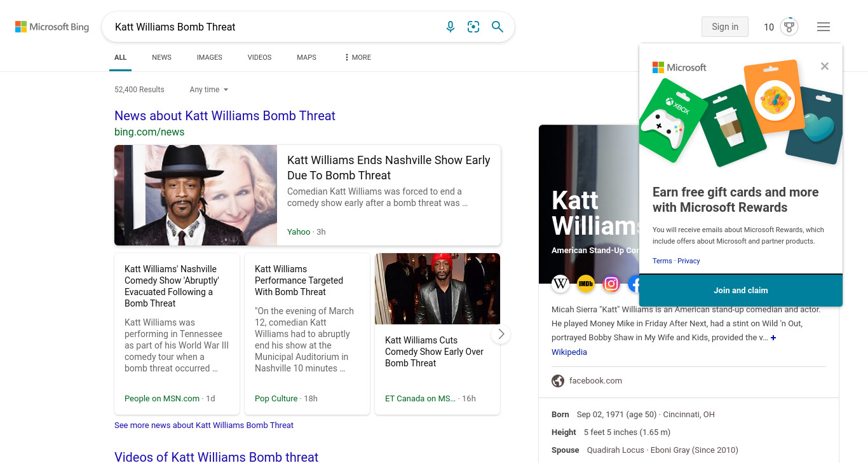Click the Join and claim button
868x463 pixels.
(x=741, y=291)
